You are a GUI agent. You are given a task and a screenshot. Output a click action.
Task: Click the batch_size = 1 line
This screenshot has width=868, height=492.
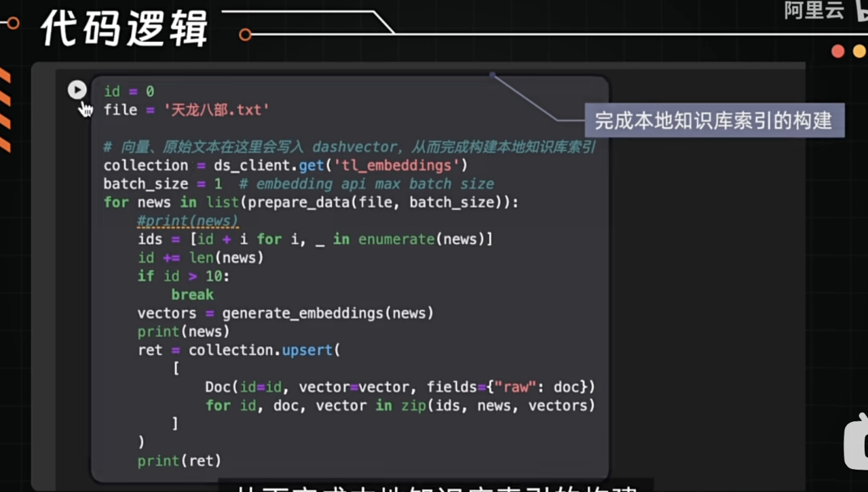coord(299,184)
